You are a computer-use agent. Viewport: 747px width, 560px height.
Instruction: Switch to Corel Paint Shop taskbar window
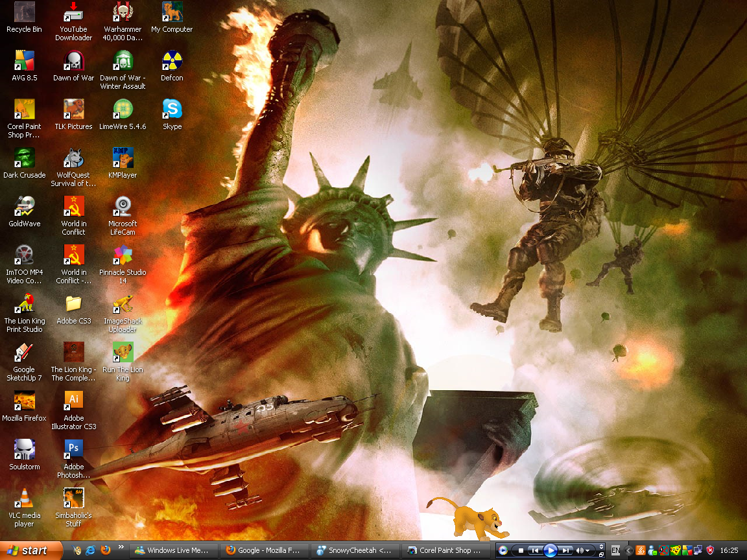pyautogui.click(x=445, y=550)
